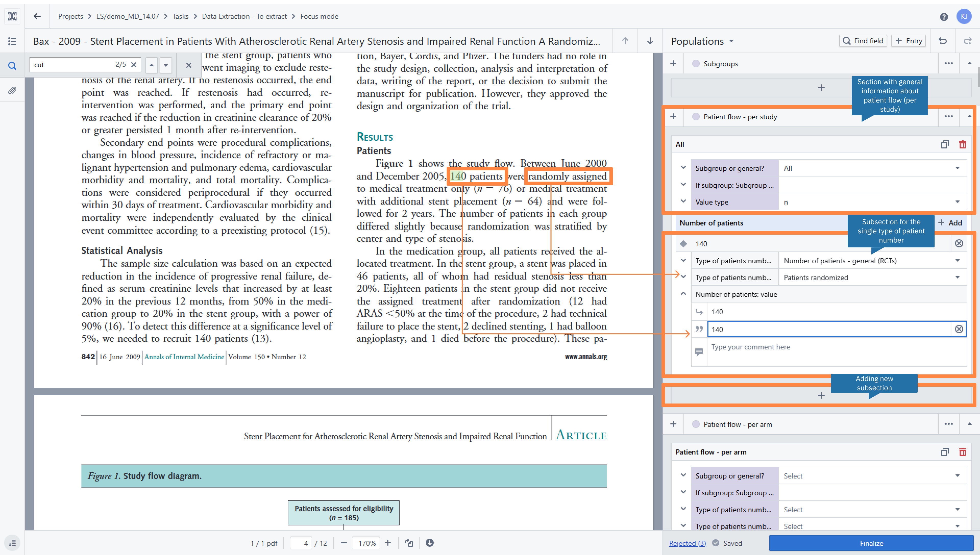Close the PDF search bar

pyautogui.click(x=189, y=65)
